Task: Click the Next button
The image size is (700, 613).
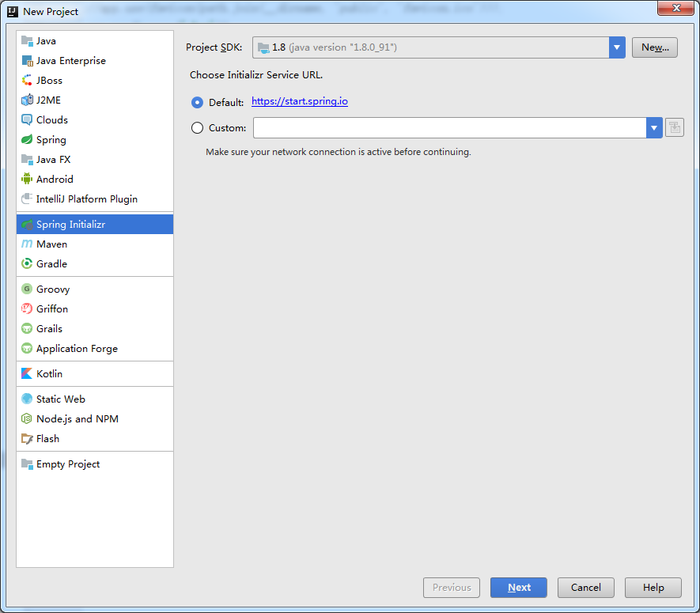Action: [518, 587]
